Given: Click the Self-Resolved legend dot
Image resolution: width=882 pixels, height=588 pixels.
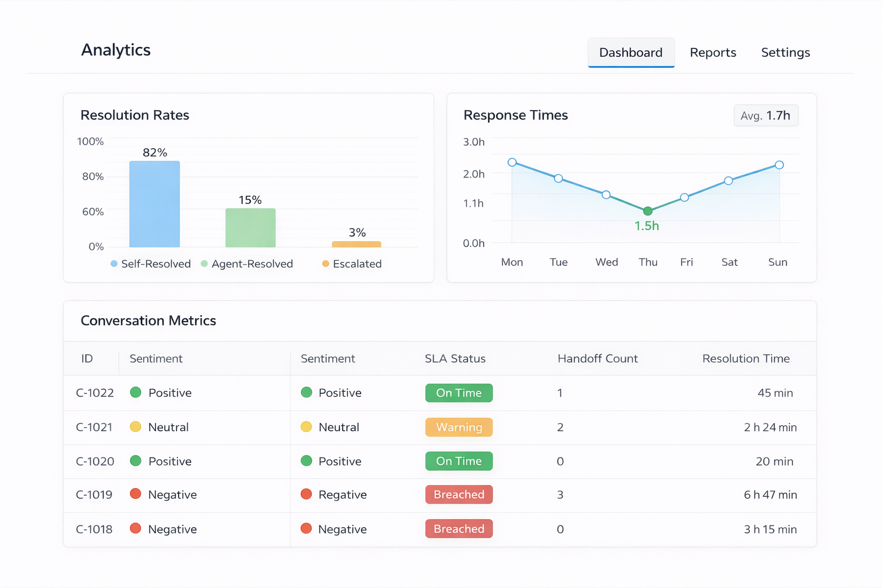Looking at the screenshot, I should [x=114, y=264].
